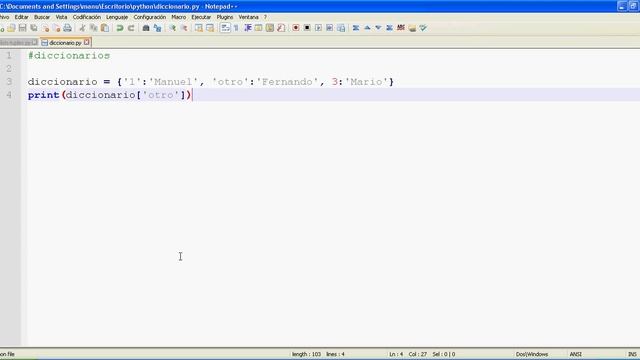The image size is (640, 360).
Task: Click 'Manuel' string on line 3
Action: [173, 82]
